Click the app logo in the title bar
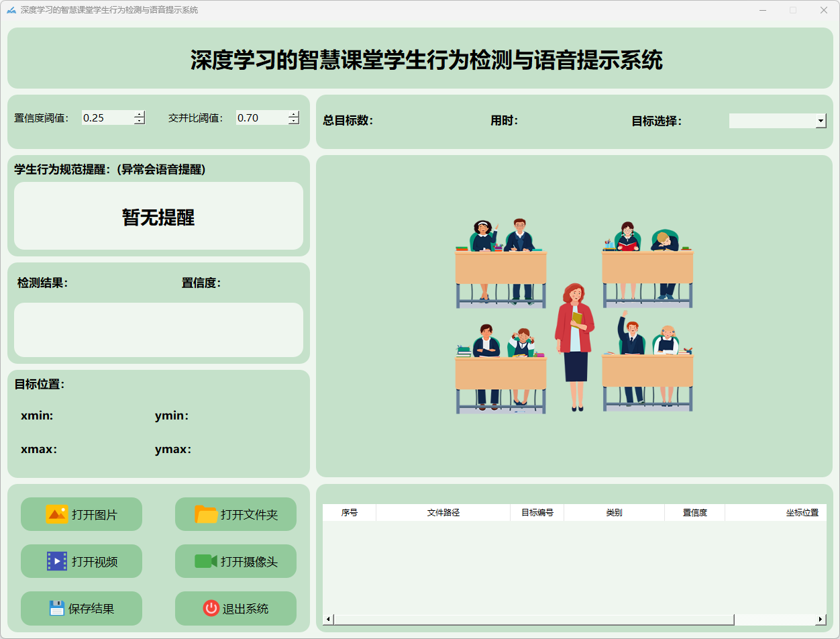The height and width of the screenshot is (639, 840). pyautogui.click(x=11, y=10)
